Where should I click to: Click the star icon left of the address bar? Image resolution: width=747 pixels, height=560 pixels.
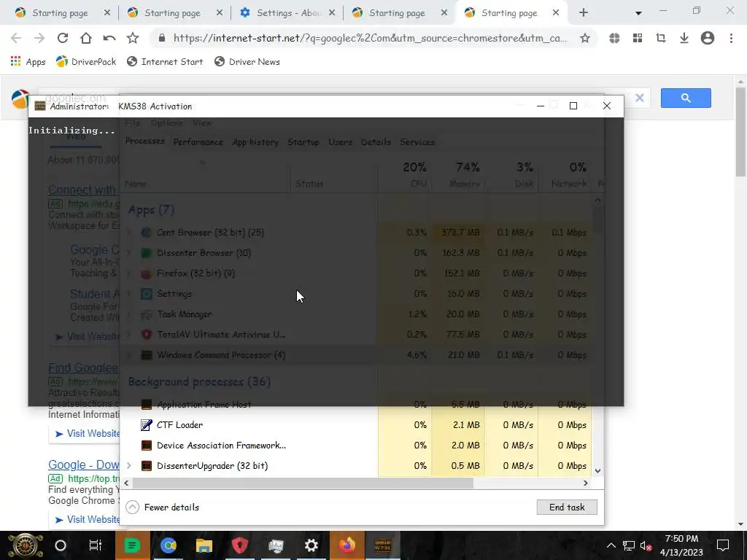[133, 38]
